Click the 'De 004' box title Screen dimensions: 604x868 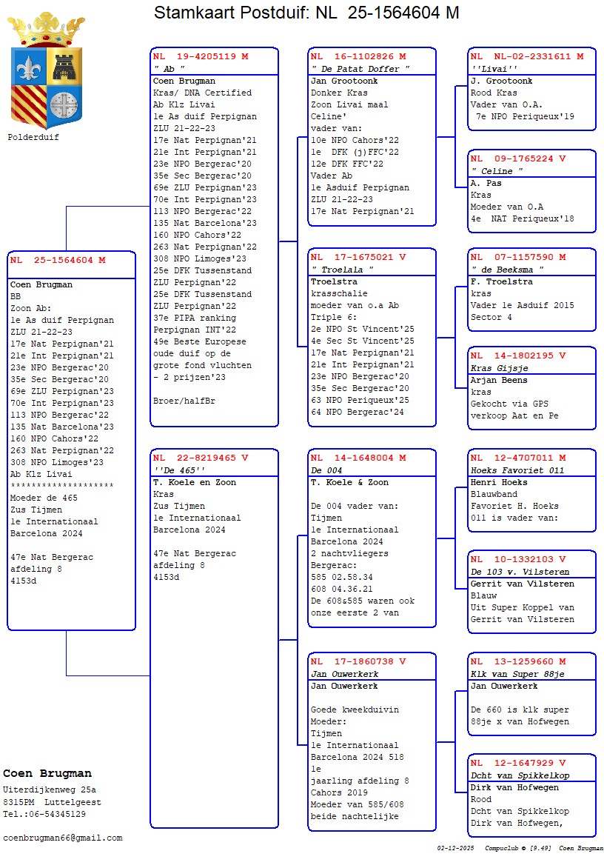coord(326,470)
